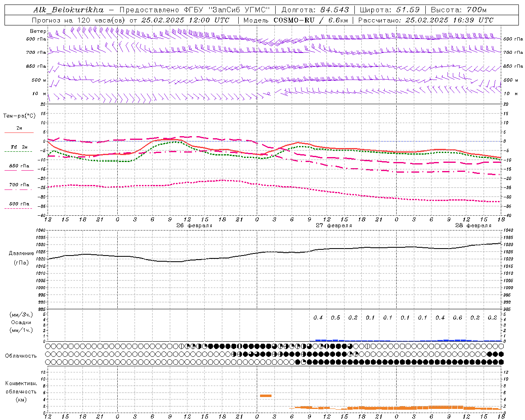Select the Тем-ра(°C) axis label
Image resolution: width=525 pixels, height=420 pixels.
pos(19,116)
